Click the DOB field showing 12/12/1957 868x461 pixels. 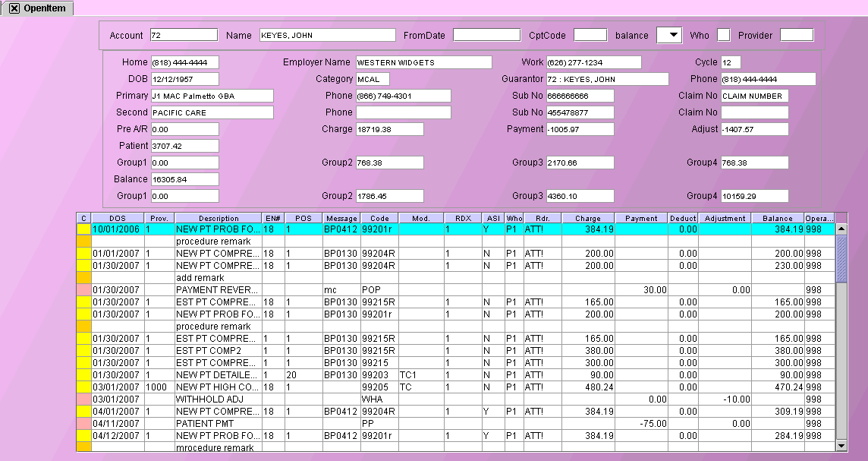click(185, 79)
